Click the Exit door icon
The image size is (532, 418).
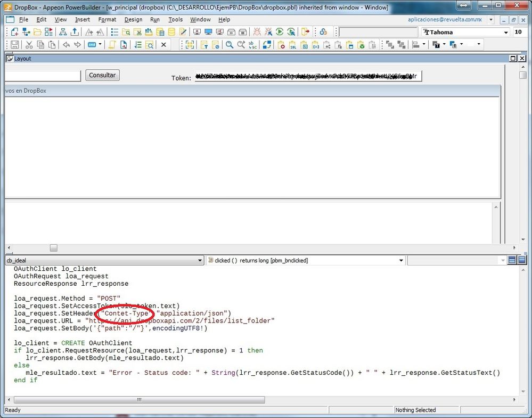(x=305, y=32)
